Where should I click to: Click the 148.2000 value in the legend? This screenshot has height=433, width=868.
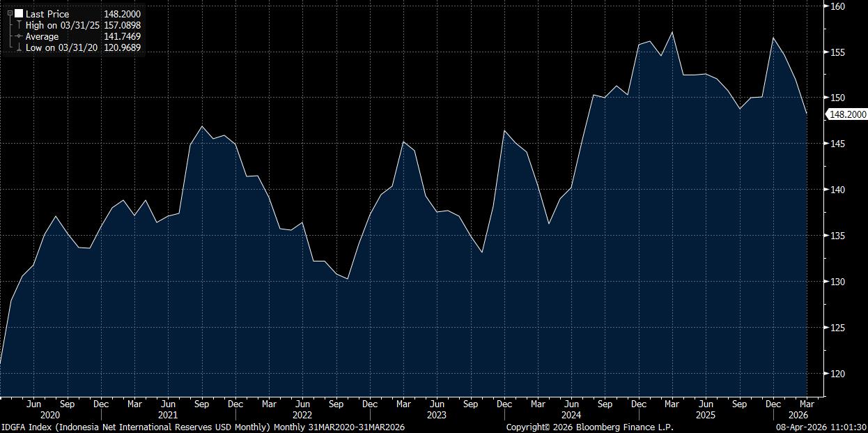coord(123,14)
